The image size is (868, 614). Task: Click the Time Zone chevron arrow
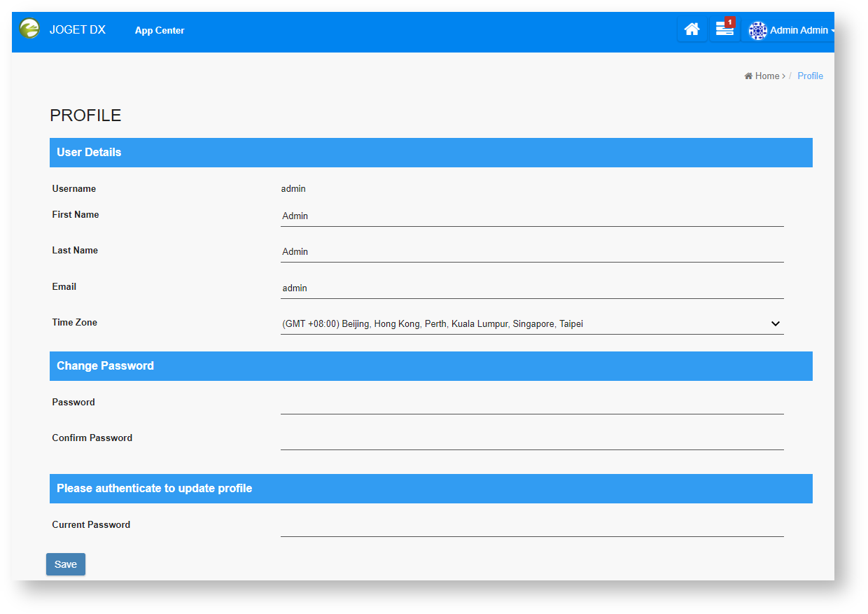(775, 323)
